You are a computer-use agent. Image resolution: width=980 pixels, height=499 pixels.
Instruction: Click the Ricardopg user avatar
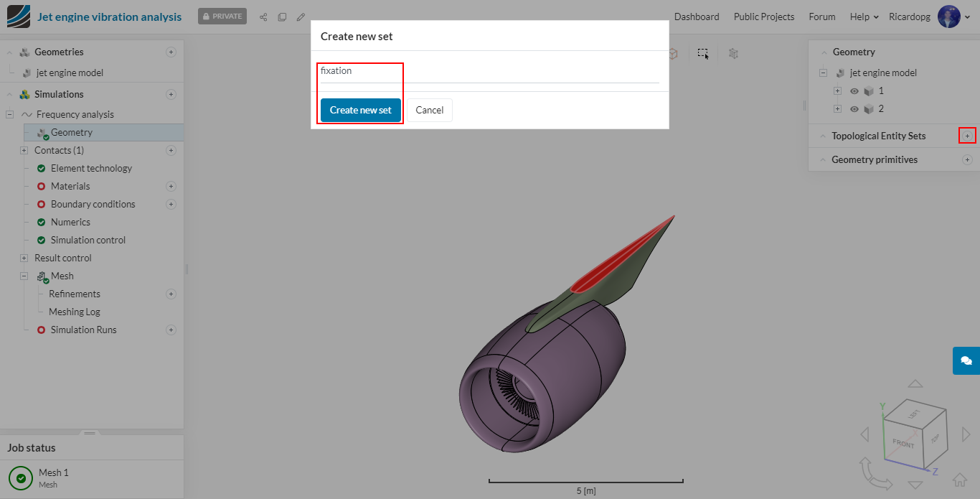pos(949,17)
